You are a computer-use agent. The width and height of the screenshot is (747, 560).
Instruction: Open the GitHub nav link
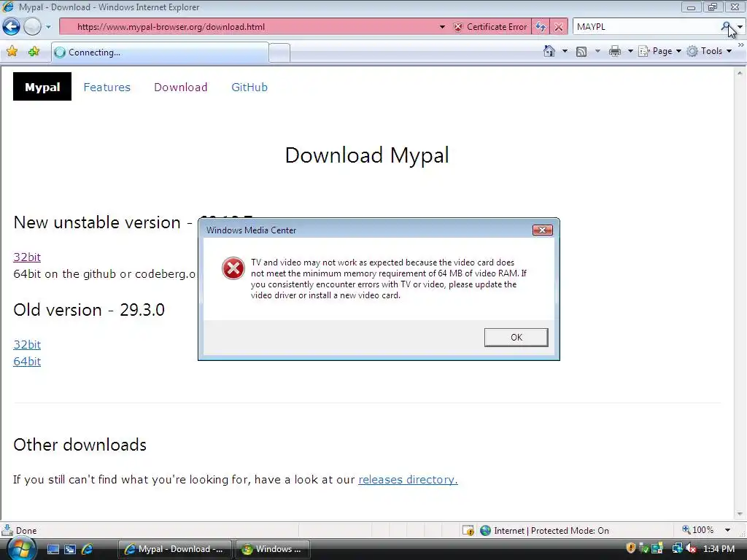(x=249, y=87)
